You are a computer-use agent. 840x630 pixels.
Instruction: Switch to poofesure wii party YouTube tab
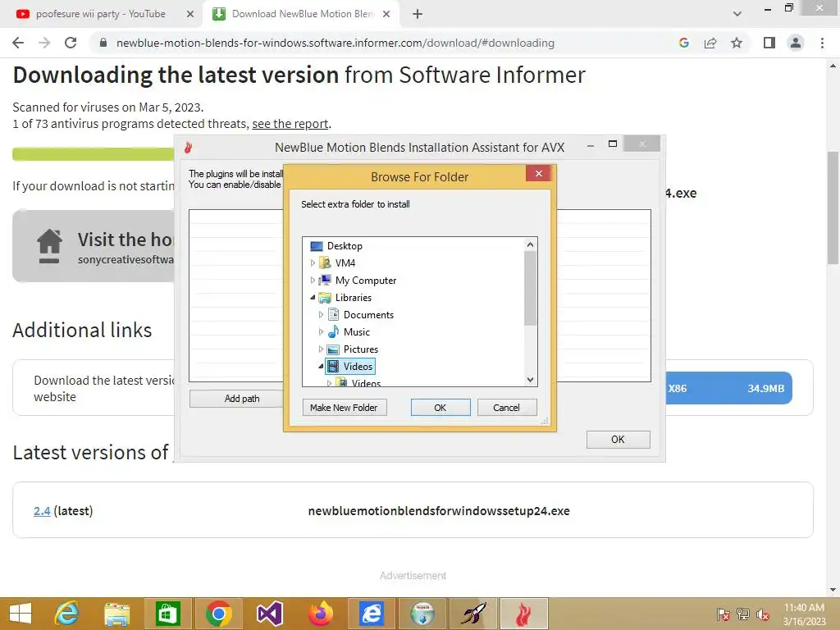click(101, 14)
